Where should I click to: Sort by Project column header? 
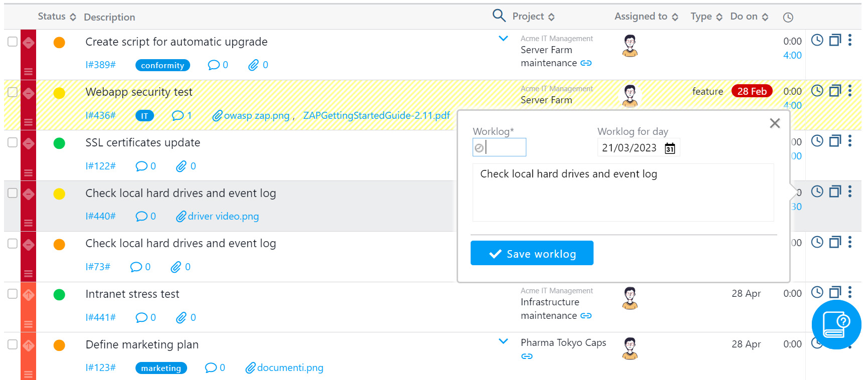coord(533,17)
